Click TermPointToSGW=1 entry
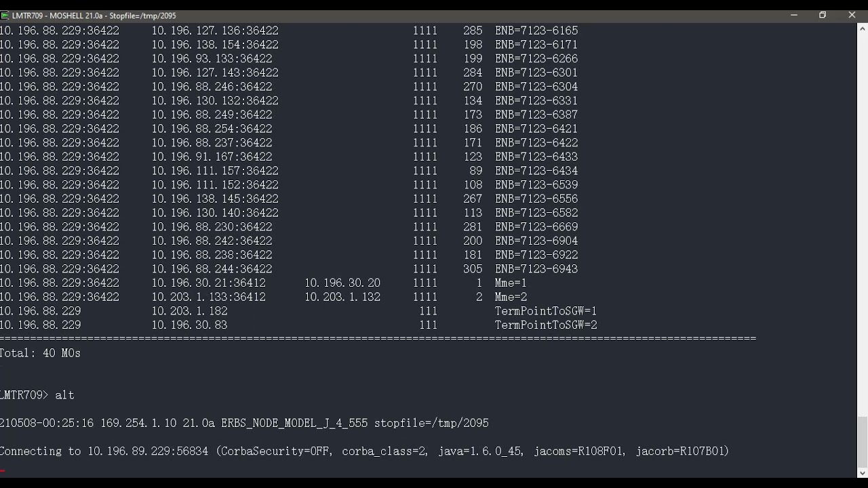Screen dimensions: 868x488 pos(546,311)
